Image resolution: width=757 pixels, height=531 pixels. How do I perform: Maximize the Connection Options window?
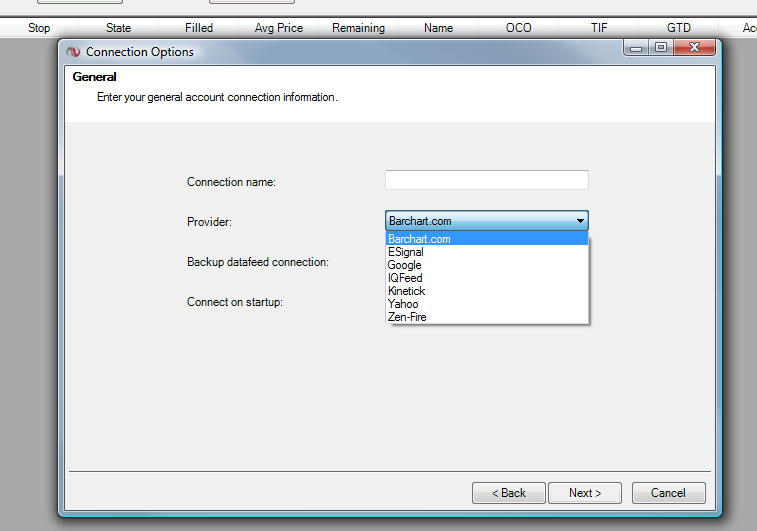(x=661, y=48)
